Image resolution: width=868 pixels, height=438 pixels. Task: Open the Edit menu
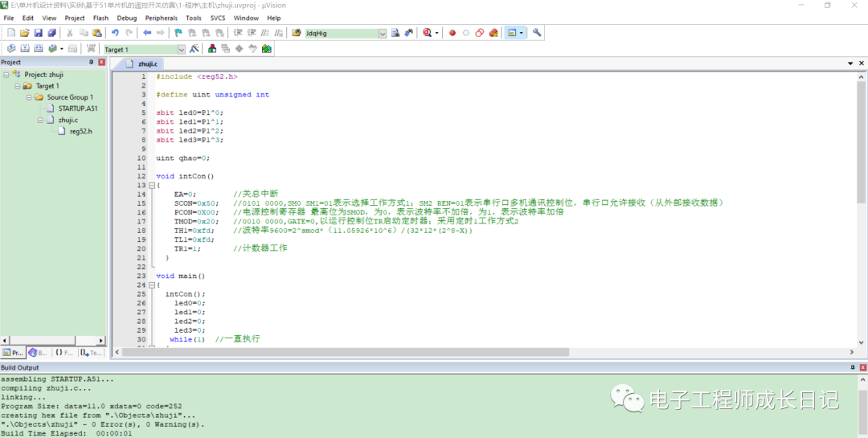click(27, 18)
